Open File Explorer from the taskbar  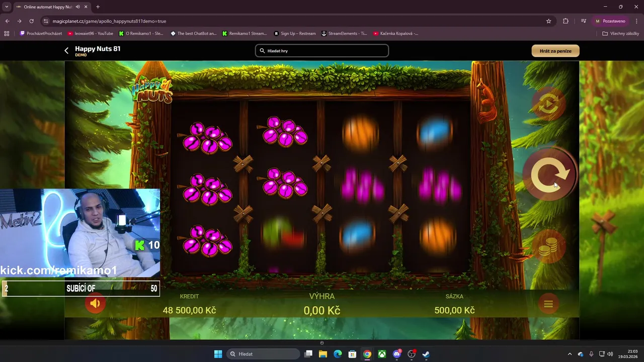click(323, 354)
